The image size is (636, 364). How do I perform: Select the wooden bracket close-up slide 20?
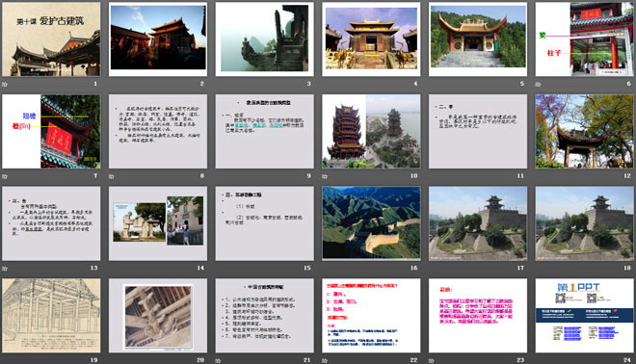click(158, 315)
